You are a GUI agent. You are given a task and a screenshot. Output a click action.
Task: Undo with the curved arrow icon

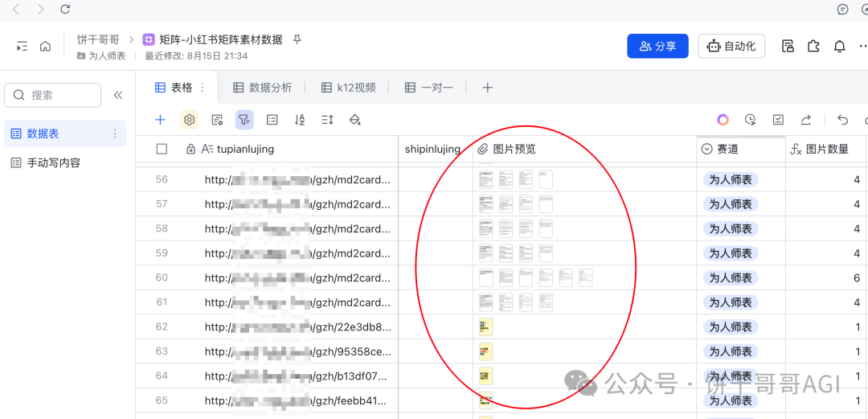click(842, 120)
